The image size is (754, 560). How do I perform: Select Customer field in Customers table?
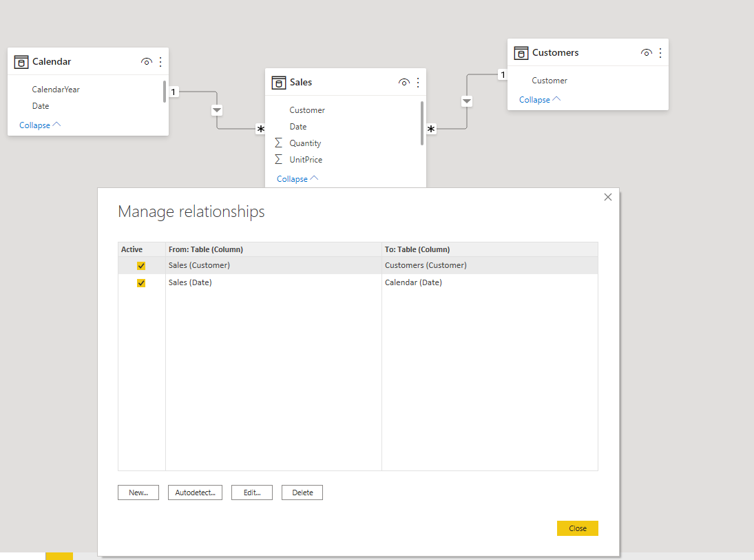[549, 81]
